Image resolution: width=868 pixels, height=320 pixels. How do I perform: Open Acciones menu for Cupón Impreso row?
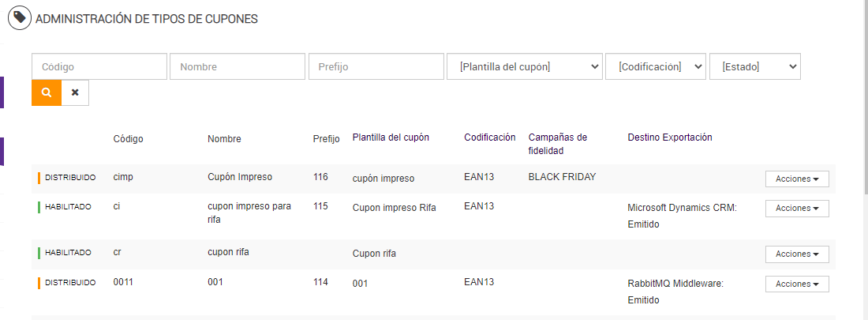(x=796, y=179)
